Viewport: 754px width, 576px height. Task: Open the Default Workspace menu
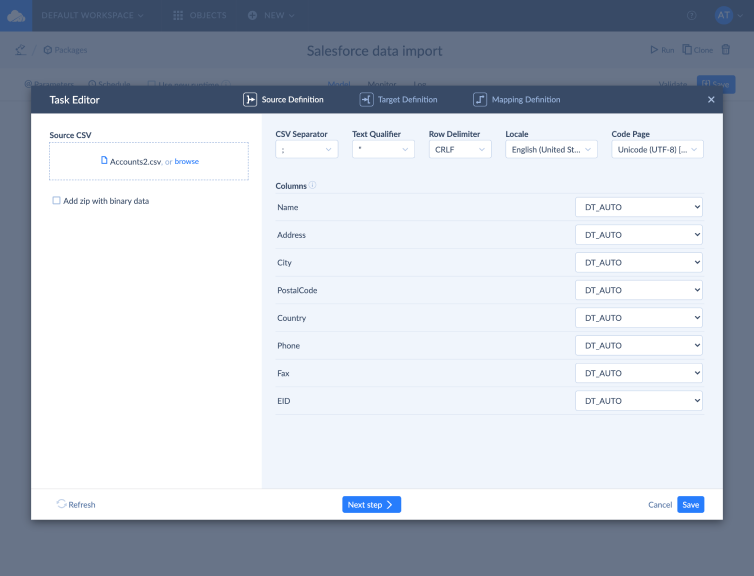pos(92,15)
